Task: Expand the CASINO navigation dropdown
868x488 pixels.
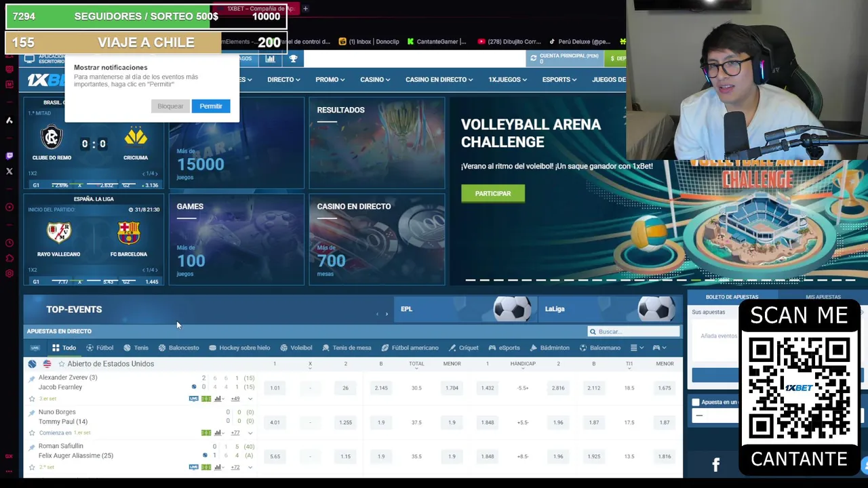Action: coord(375,79)
